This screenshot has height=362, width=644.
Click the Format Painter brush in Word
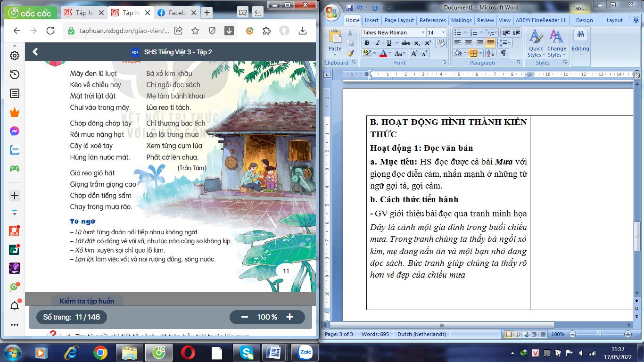pos(350,53)
